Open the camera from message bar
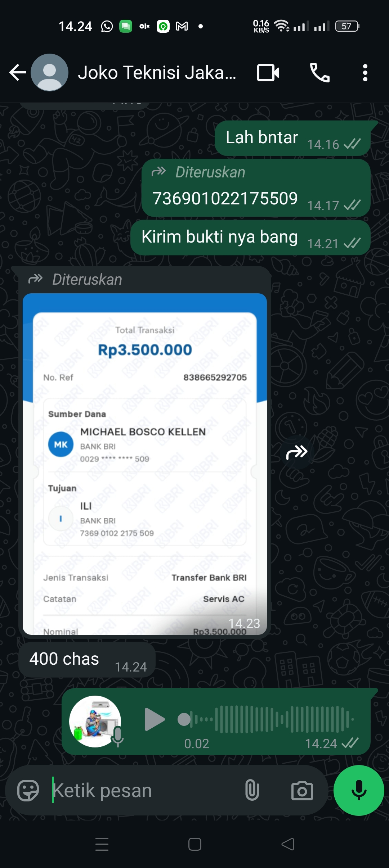The image size is (389, 868). click(302, 791)
